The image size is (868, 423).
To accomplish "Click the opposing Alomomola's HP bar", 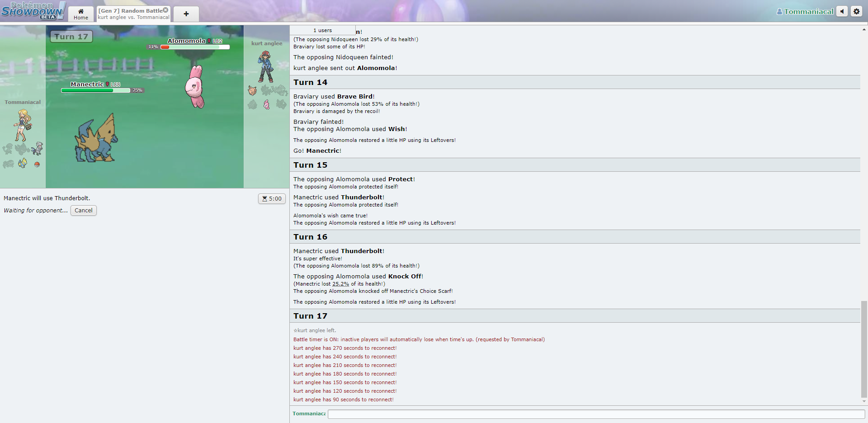I will click(195, 47).
